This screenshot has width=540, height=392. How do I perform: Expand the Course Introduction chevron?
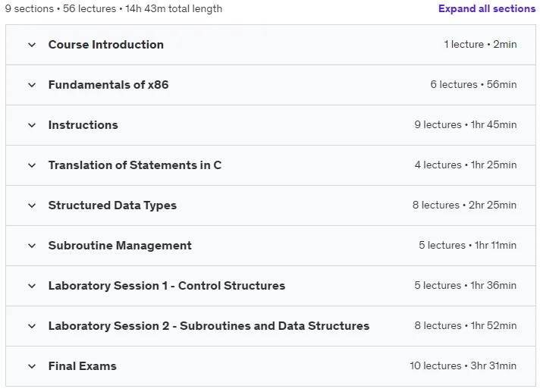pyautogui.click(x=32, y=45)
